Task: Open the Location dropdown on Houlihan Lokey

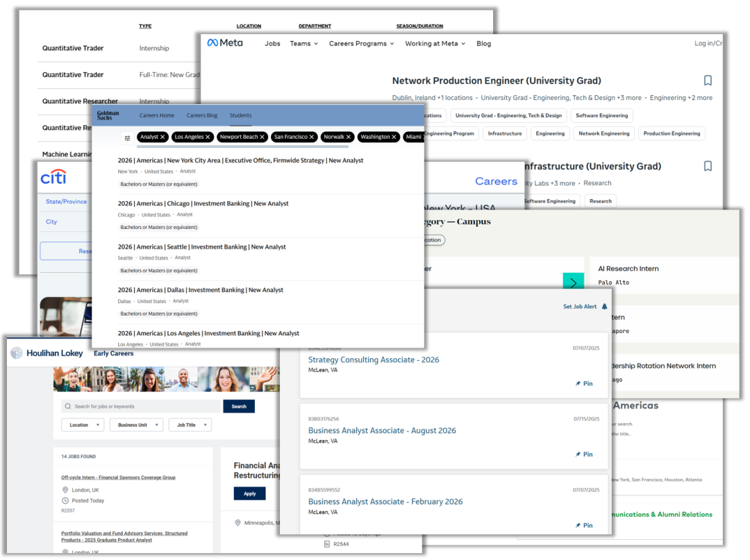Action: pos(83,425)
